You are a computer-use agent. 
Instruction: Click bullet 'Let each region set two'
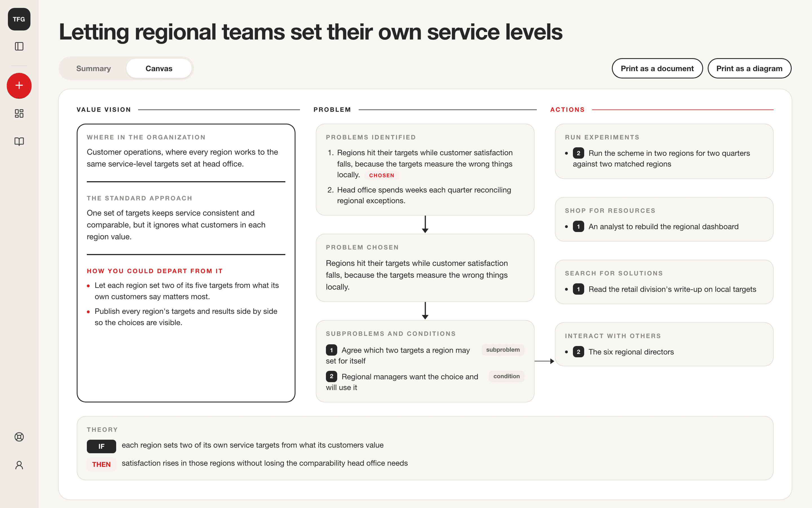click(x=187, y=291)
